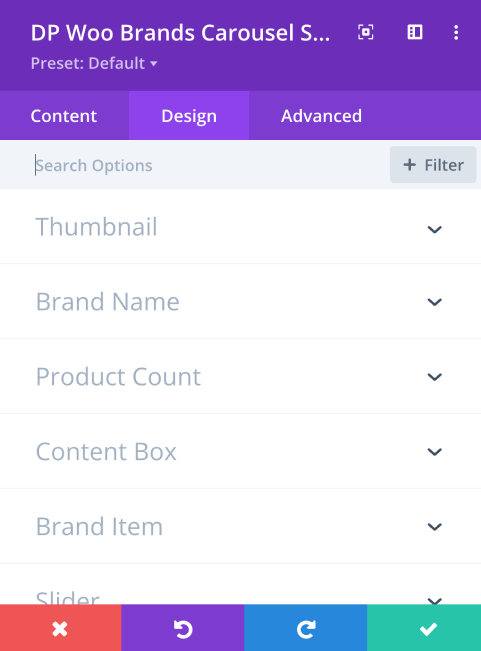Click the plus icon in the Filter button
The height and width of the screenshot is (651, 481).
(410, 165)
